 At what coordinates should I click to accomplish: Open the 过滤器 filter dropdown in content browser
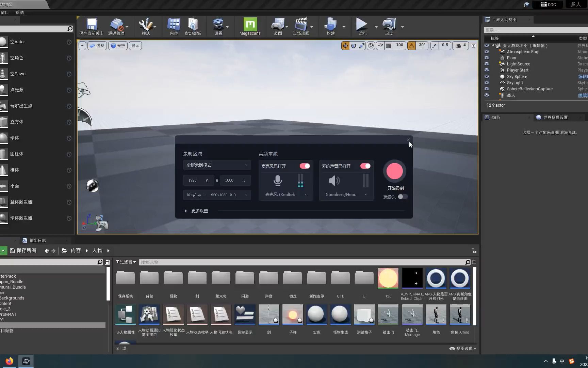point(125,262)
